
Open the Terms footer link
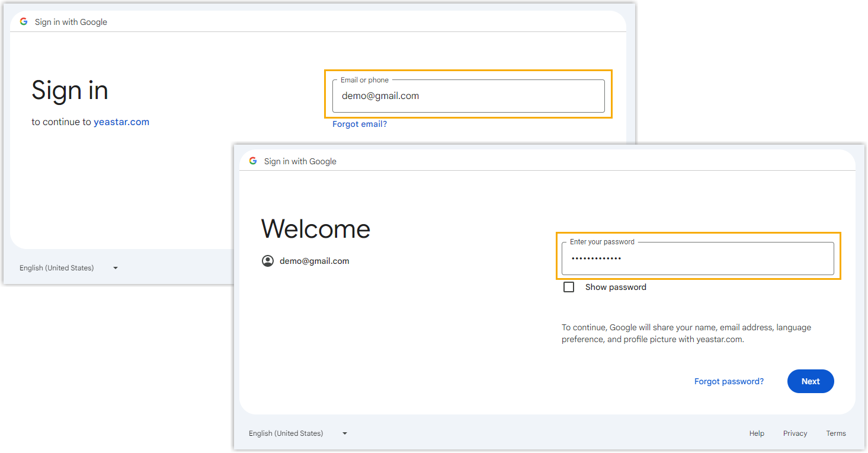(x=836, y=433)
